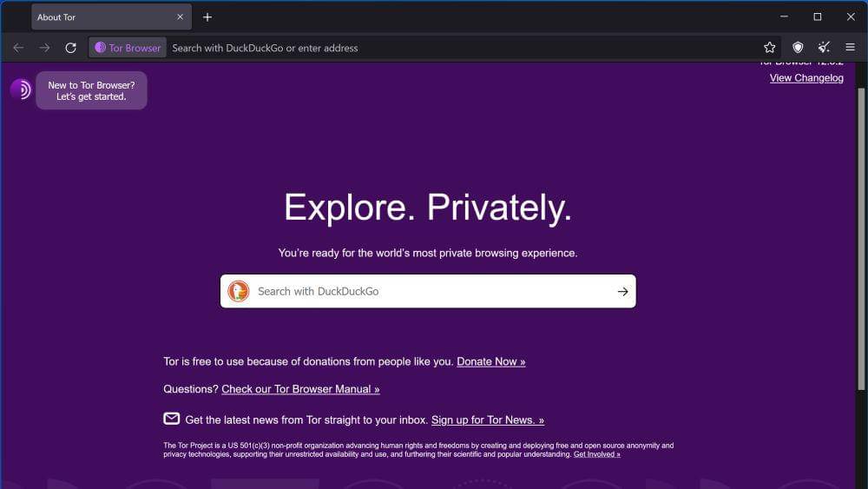Bookmark this page with star icon
868x489 pixels.
click(769, 48)
